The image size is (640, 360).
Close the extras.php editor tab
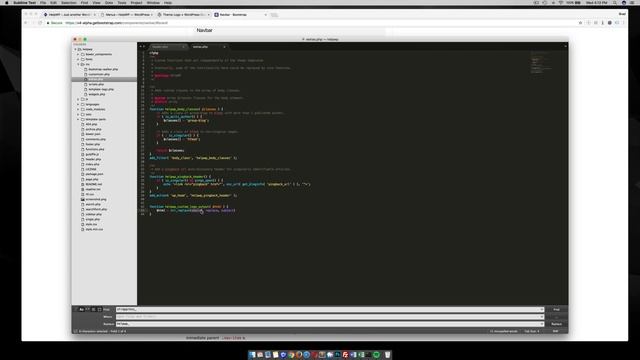tap(224, 47)
